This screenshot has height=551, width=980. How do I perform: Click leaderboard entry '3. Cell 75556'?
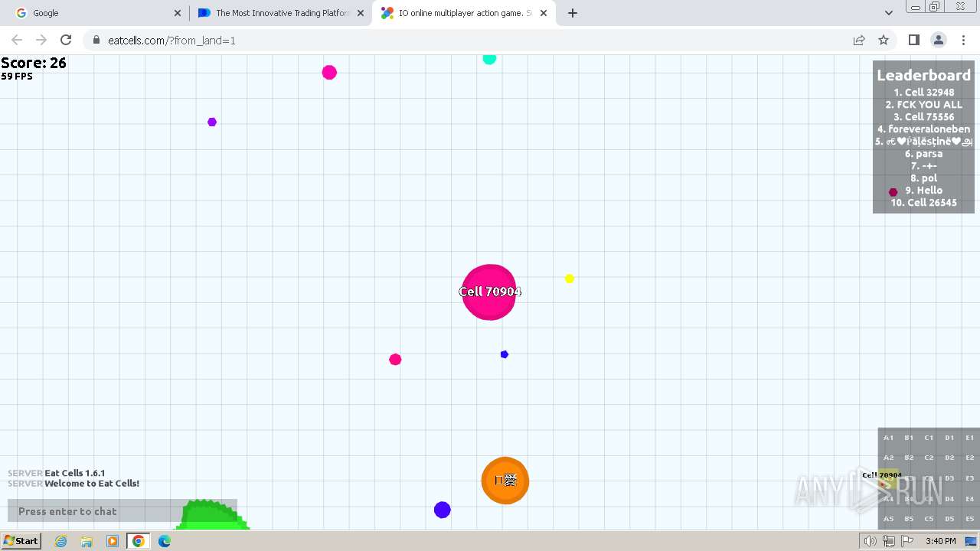923,116
